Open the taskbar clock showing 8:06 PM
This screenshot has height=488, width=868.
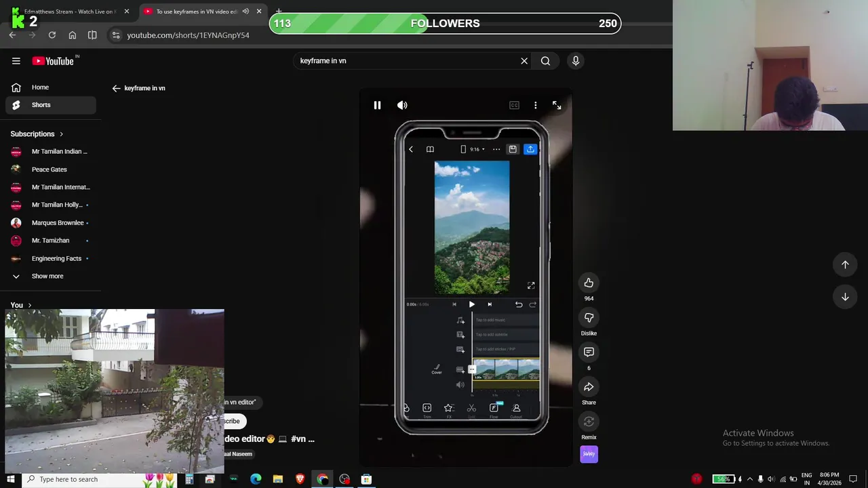coord(829,479)
